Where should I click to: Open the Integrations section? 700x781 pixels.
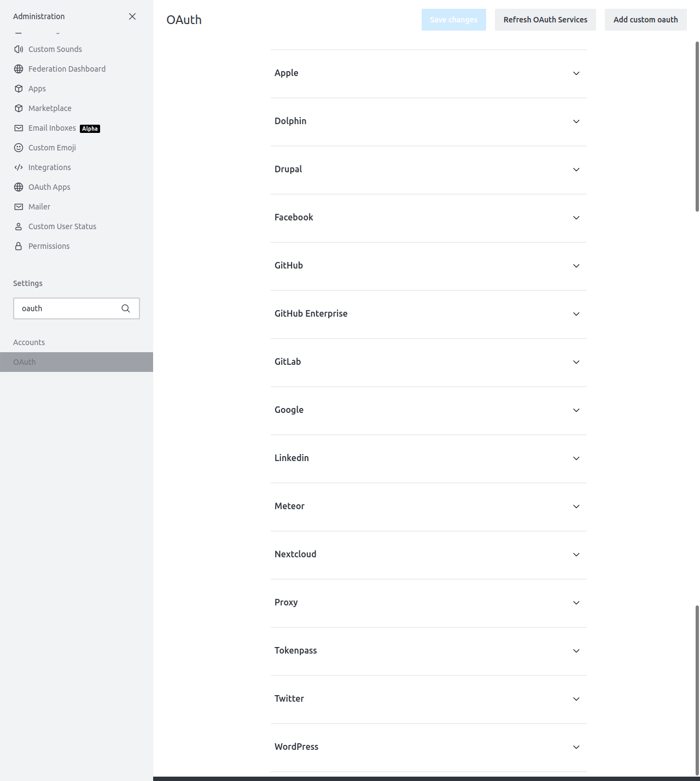tap(49, 167)
